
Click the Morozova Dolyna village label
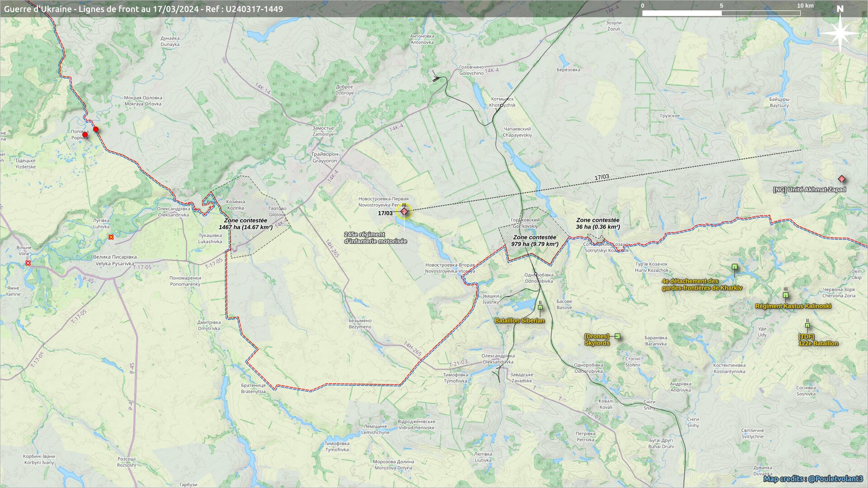[393, 465]
